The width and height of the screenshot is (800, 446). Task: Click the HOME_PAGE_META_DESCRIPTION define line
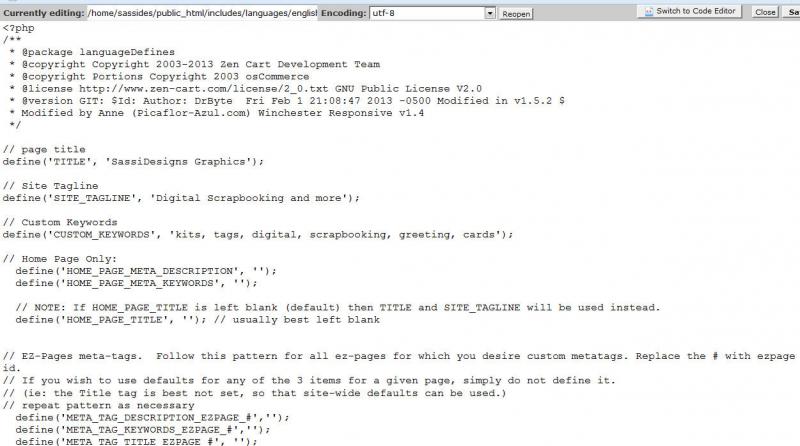[146, 271]
